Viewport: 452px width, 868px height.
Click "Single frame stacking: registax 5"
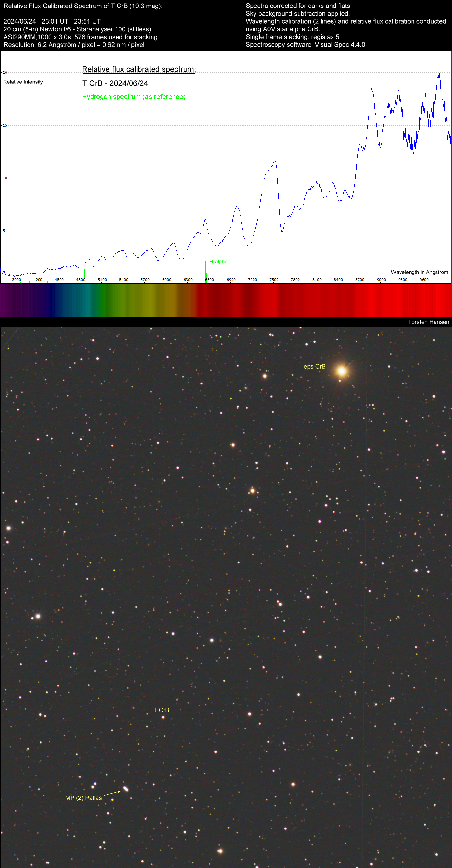[292, 37]
